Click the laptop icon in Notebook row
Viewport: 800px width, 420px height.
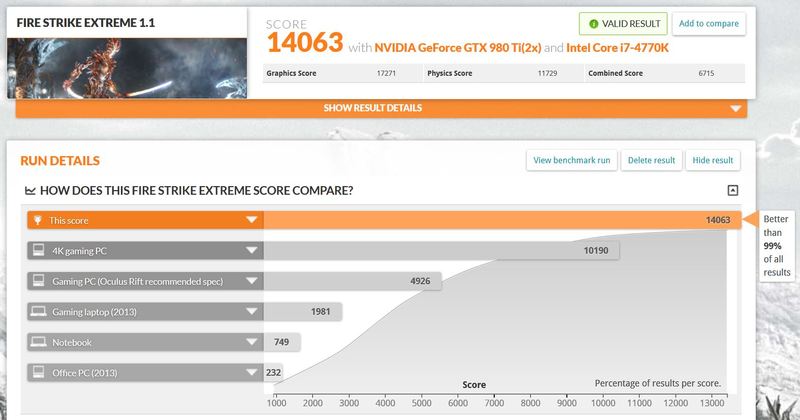pos(38,341)
